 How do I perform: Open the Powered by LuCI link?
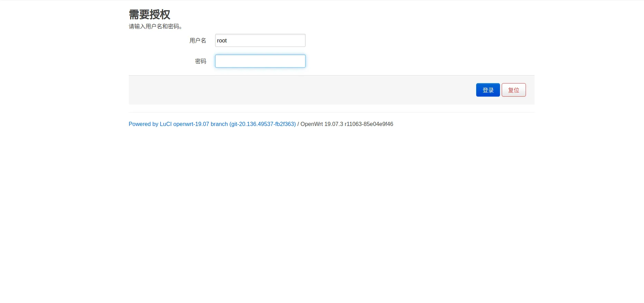click(212, 124)
